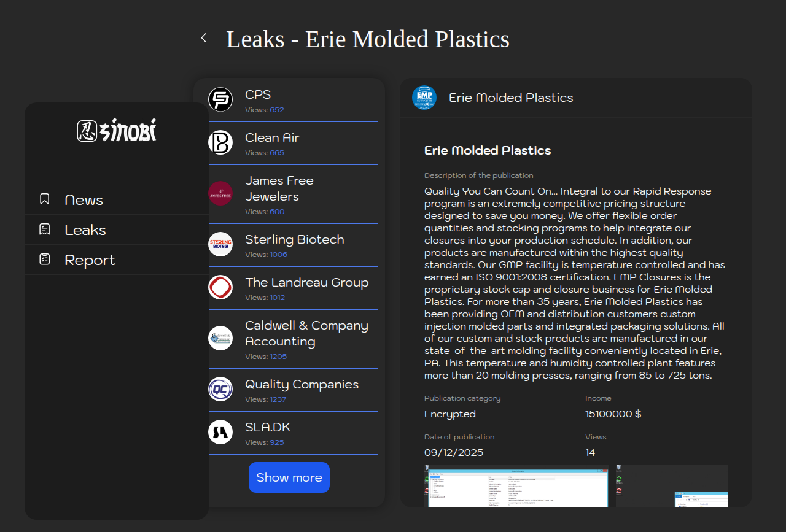The height and width of the screenshot is (532, 786).
Task: Click the Leaks document icon in sidebar
Action: pyautogui.click(x=45, y=229)
